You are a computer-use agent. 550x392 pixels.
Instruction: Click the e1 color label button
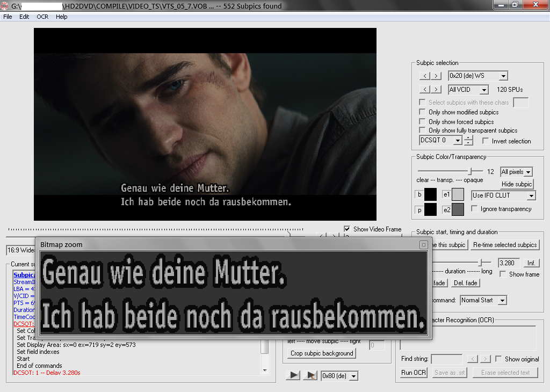(x=446, y=194)
